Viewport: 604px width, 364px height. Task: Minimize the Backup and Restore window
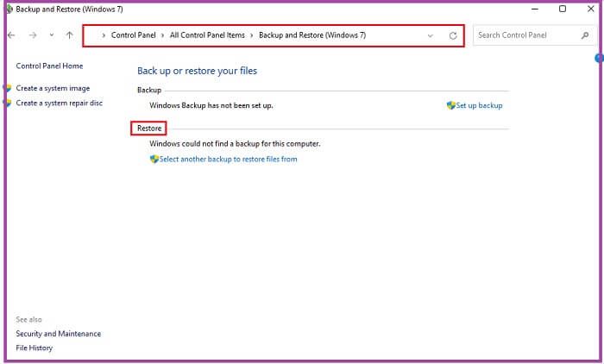535,9
